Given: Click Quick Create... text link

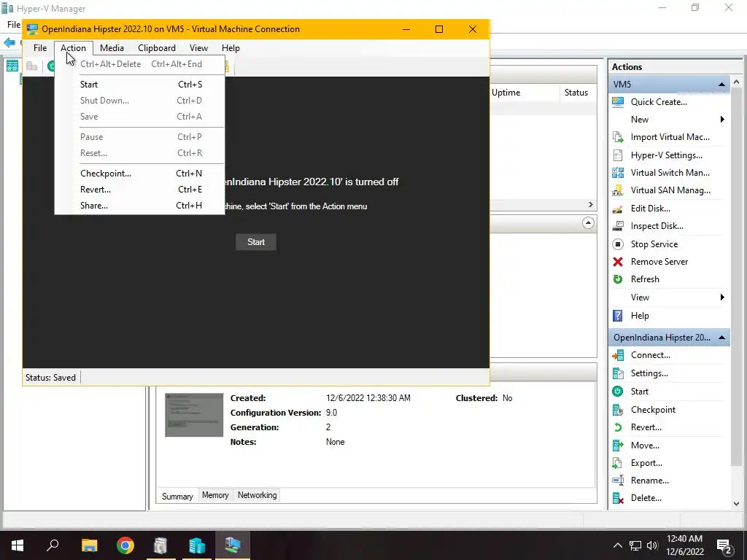Looking at the screenshot, I should (x=659, y=102).
